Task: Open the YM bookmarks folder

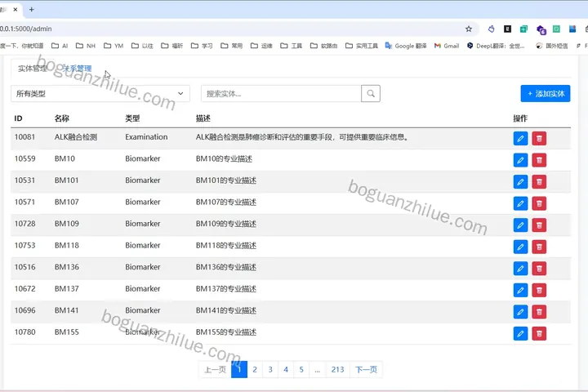Action: (114, 46)
